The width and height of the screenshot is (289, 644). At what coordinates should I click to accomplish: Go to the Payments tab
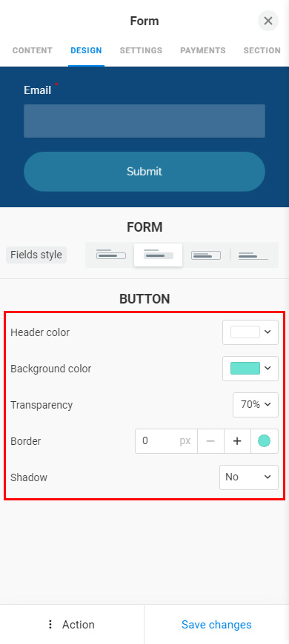coord(202,50)
